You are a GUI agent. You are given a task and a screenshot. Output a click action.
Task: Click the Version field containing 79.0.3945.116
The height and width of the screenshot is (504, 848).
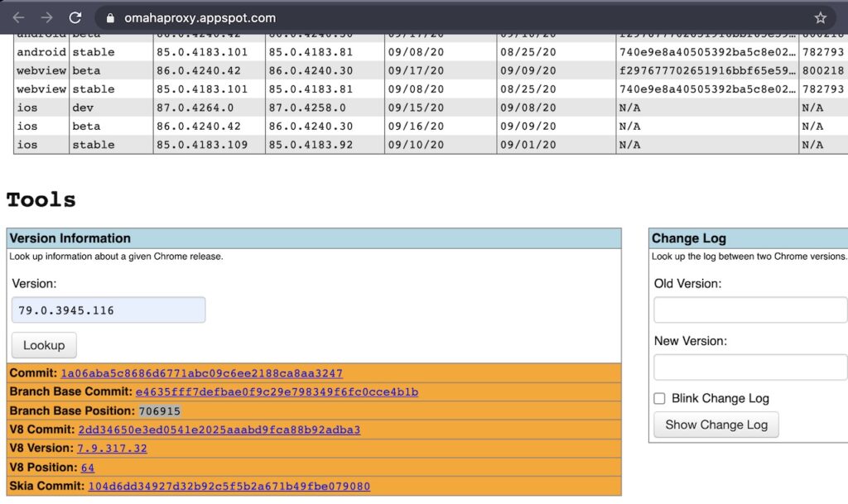click(108, 310)
